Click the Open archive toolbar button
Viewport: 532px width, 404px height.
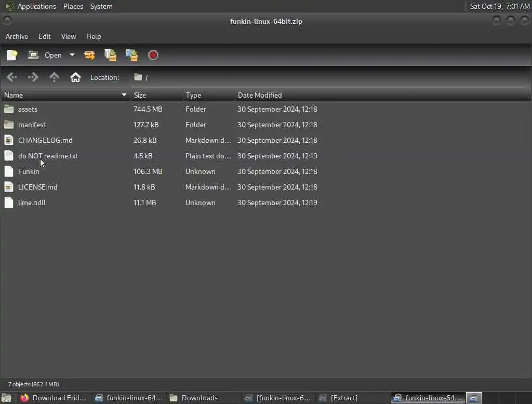(45, 55)
